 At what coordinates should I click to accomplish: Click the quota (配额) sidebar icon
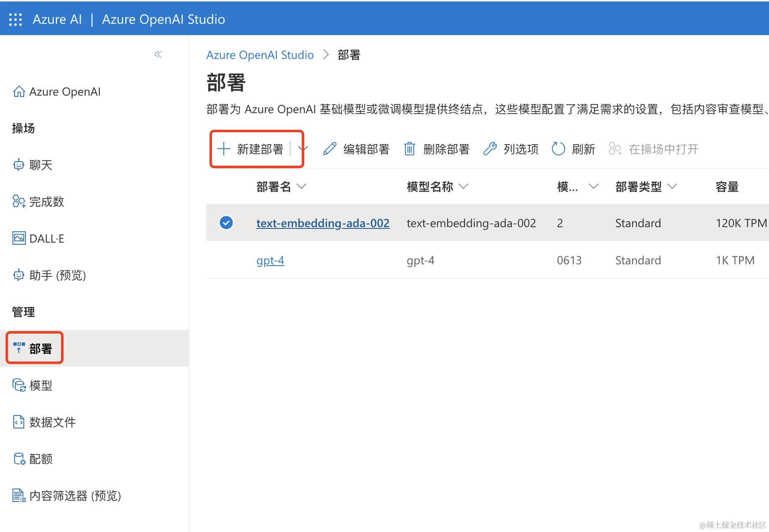point(19,459)
